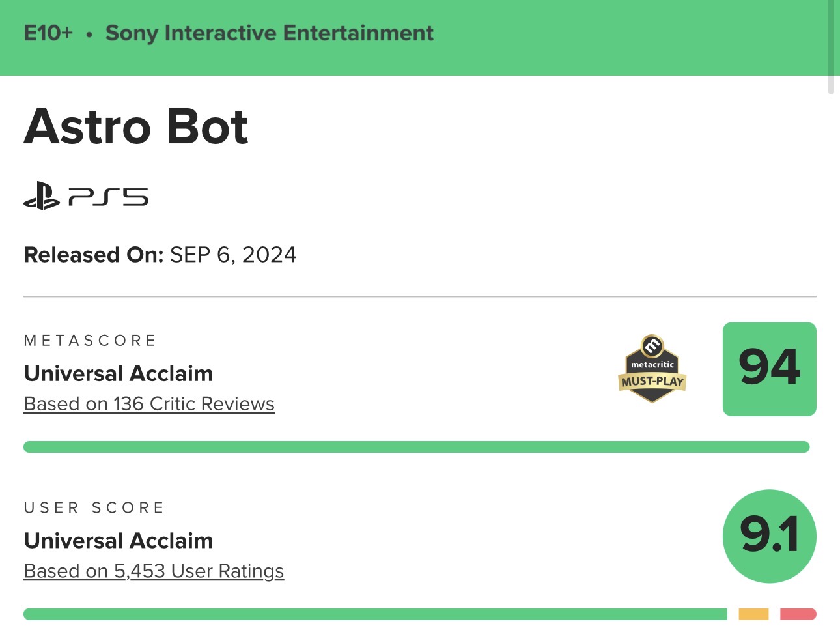Screen dimensions: 840x643
Task: Click the Metacritic Must-Play badge
Action: [x=652, y=369]
